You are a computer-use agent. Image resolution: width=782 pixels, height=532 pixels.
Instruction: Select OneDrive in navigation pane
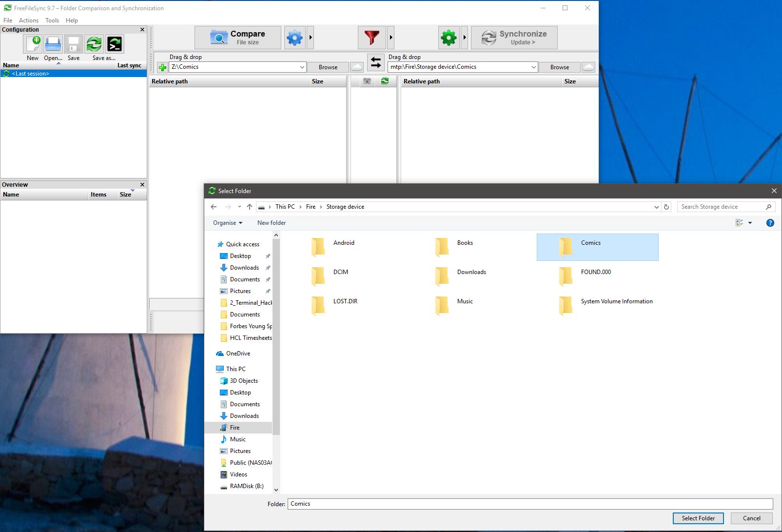click(x=239, y=354)
